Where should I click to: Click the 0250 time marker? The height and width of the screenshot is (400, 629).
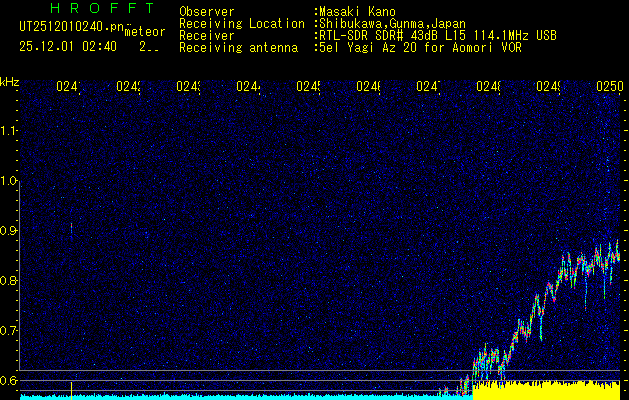(x=609, y=88)
